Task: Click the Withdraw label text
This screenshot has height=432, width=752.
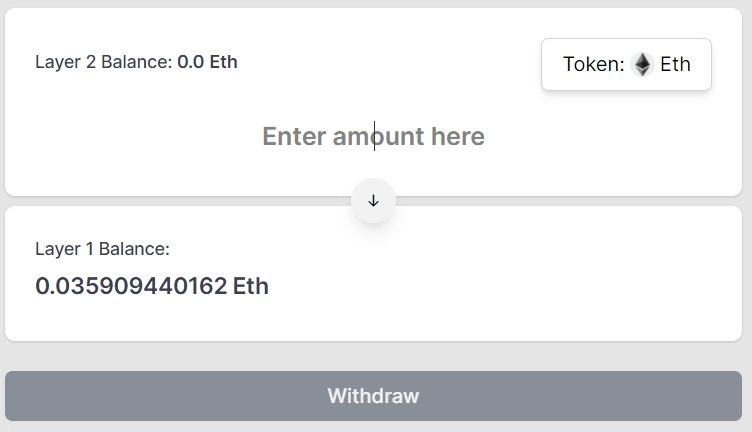Action: [373, 396]
